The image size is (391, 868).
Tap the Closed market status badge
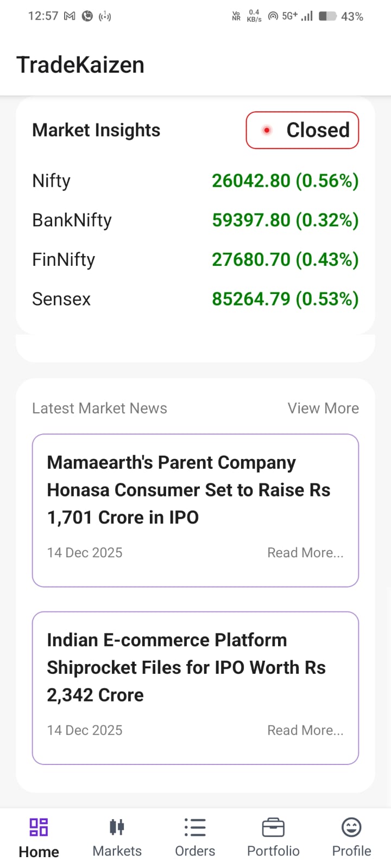[302, 130]
